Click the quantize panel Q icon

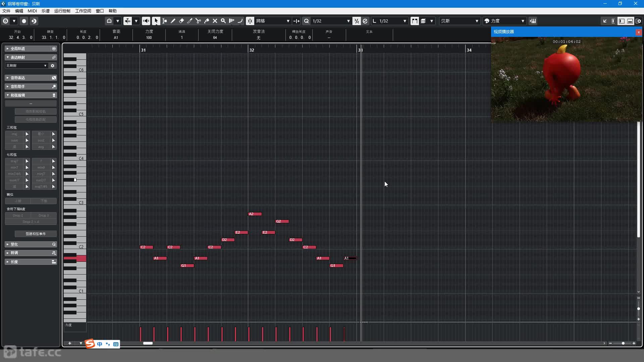tap(54, 244)
